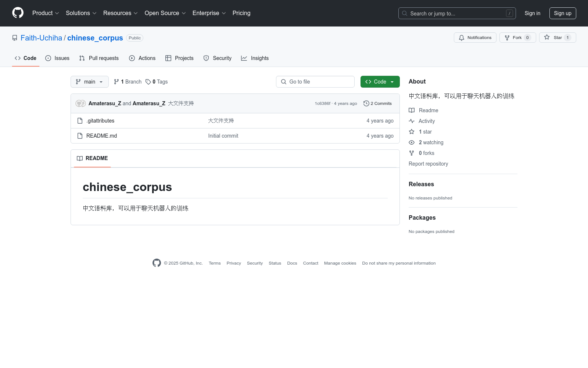
Task: Click the footer Terms link
Action: 215,263
